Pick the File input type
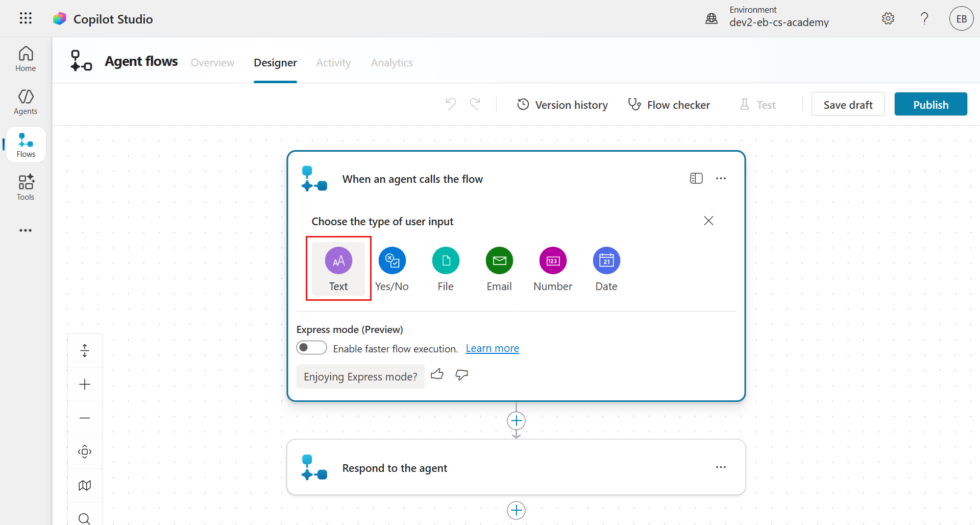Viewport: 980px width, 525px height. (x=446, y=261)
